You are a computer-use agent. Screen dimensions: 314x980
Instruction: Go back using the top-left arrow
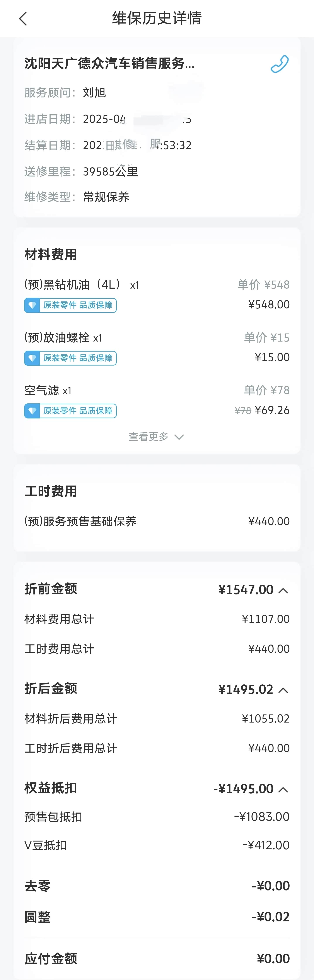pos(23,18)
